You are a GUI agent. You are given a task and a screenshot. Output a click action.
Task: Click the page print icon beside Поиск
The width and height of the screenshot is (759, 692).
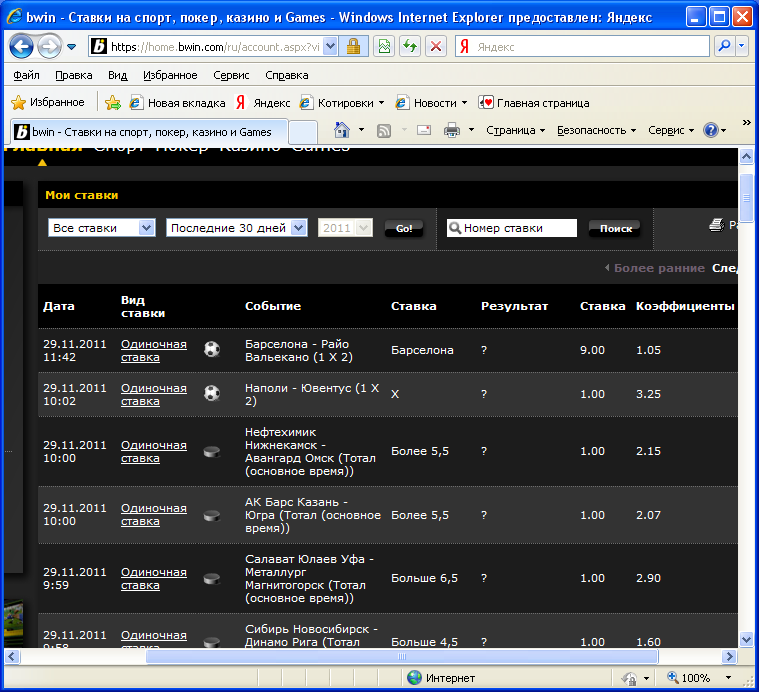716,225
